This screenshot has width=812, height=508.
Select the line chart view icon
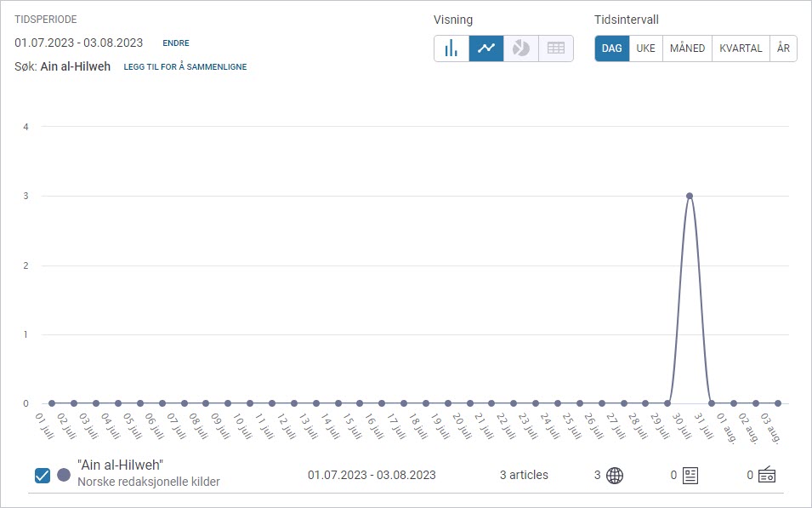[x=486, y=49]
